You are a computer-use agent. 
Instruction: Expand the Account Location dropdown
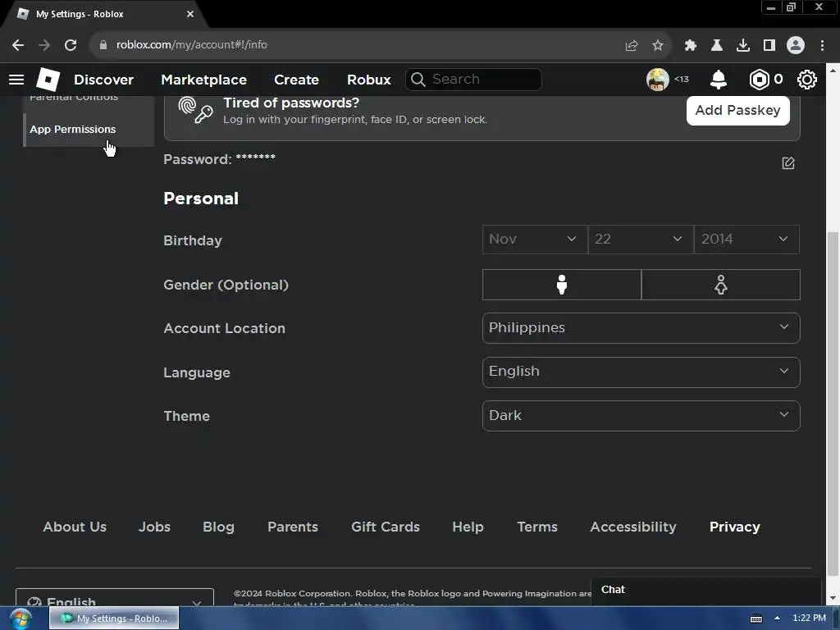[x=641, y=328]
